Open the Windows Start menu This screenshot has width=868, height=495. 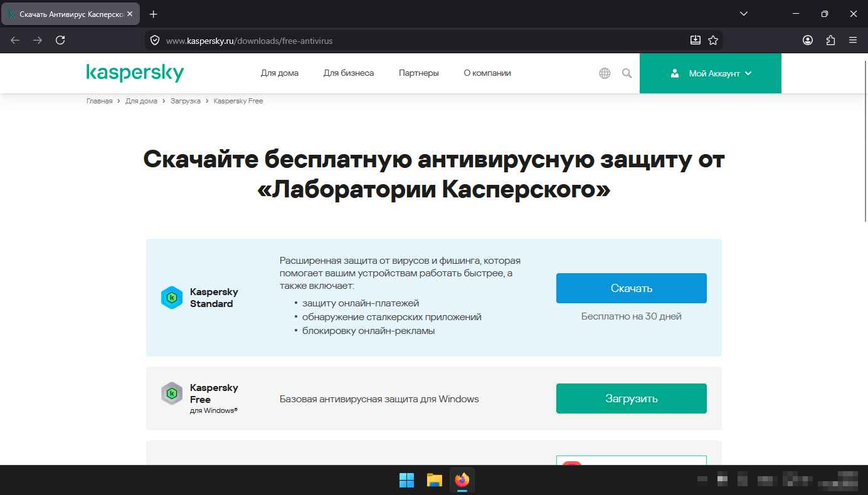point(406,480)
